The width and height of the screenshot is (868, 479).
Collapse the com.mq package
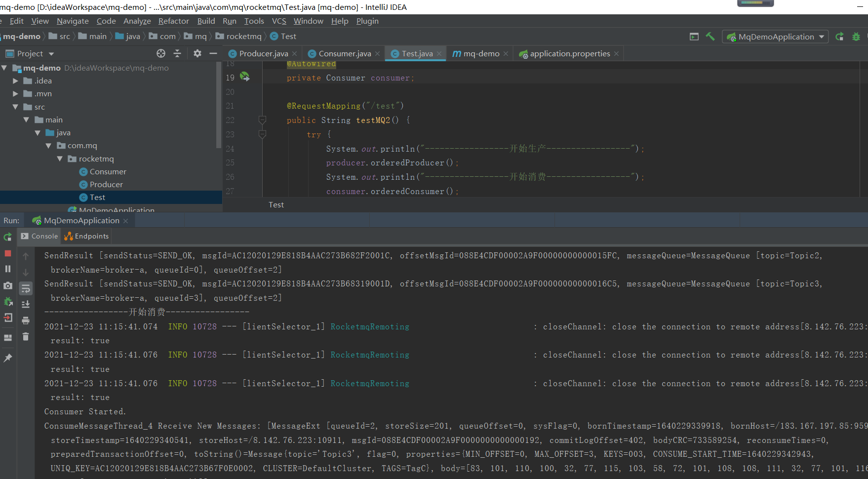pyautogui.click(x=48, y=146)
